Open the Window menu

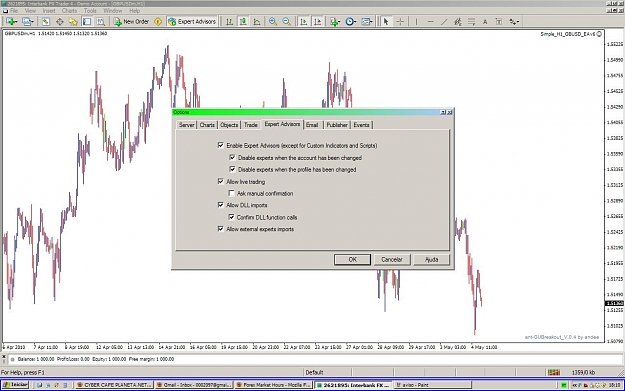pyautogui.click(x=113, y=11)
